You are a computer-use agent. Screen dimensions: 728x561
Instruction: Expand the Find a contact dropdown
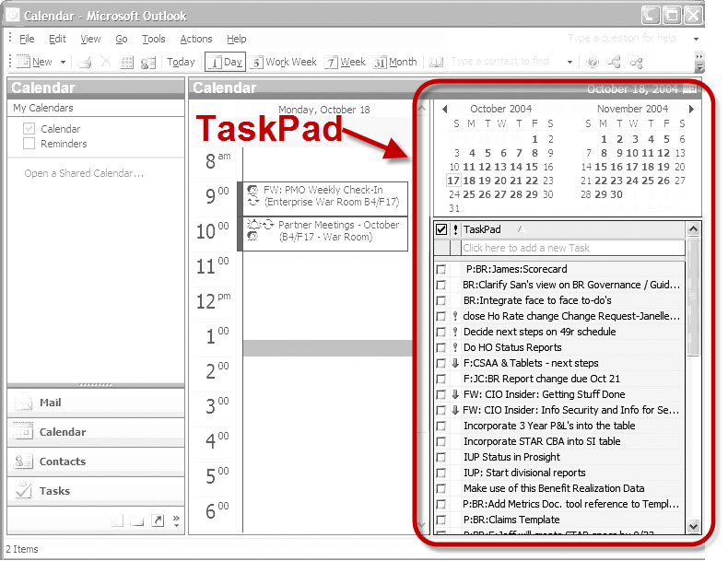569,63
